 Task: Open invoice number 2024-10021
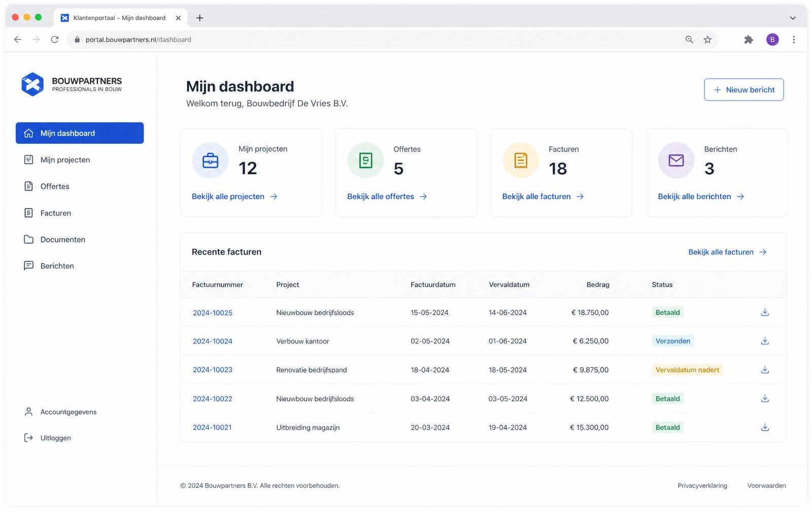point(212,428)
